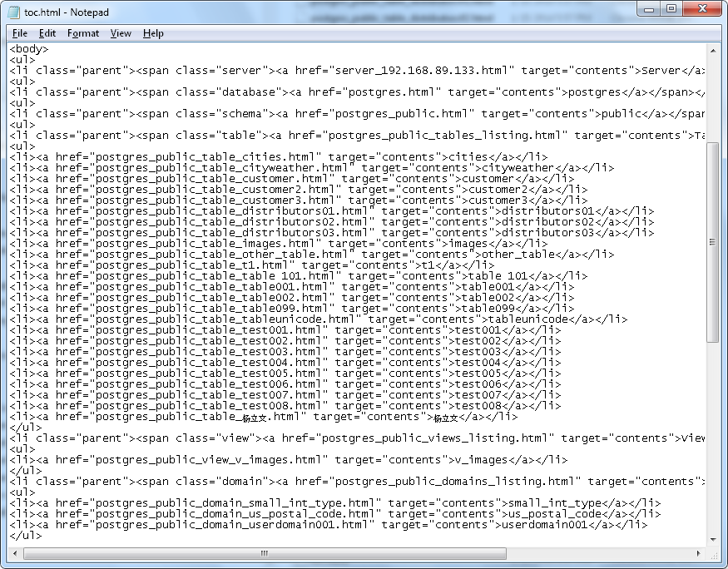Click the small_int_type domain line
This screenshot has width=728, height=569.
coord(250,503)
